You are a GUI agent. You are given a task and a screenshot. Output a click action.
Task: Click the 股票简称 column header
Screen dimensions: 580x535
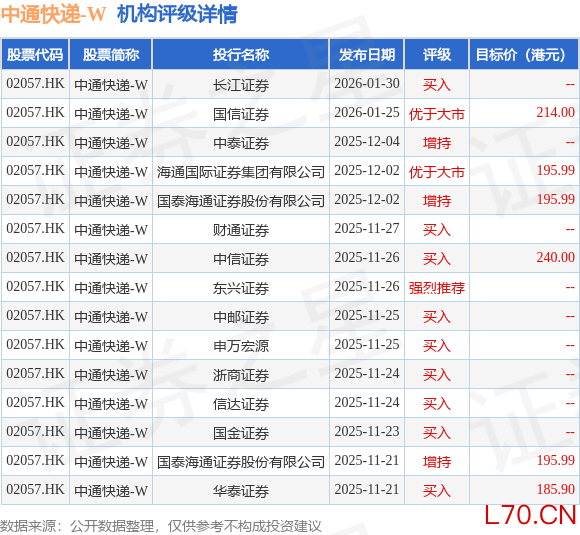click(x=111, y=55)
